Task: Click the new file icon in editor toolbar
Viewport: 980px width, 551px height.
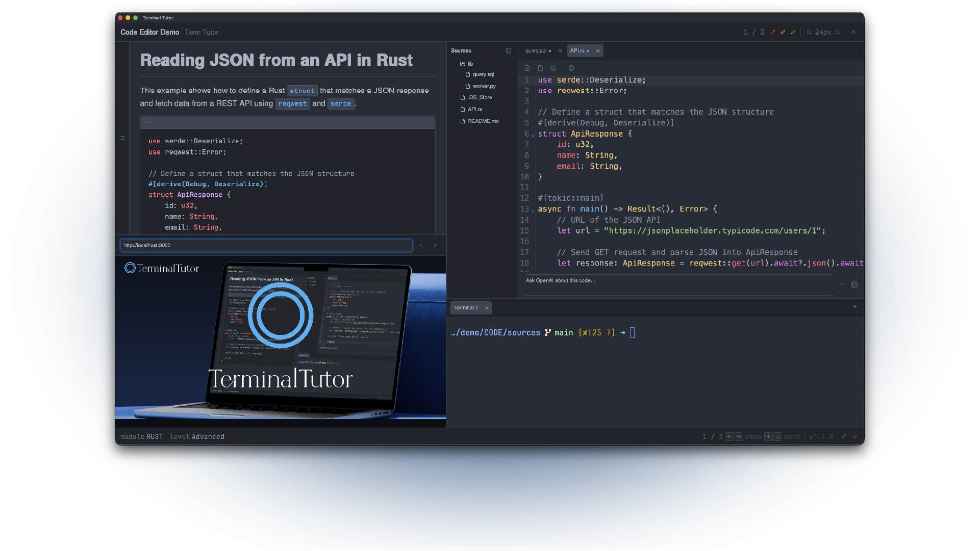Action: point(527,68)
